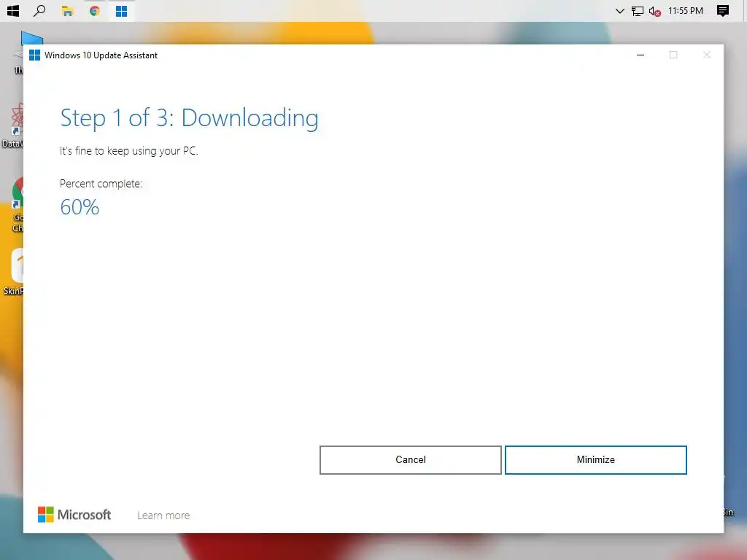Cancel the Windows 10 update download
The image size is (747, 560).
tap(410, 459)
